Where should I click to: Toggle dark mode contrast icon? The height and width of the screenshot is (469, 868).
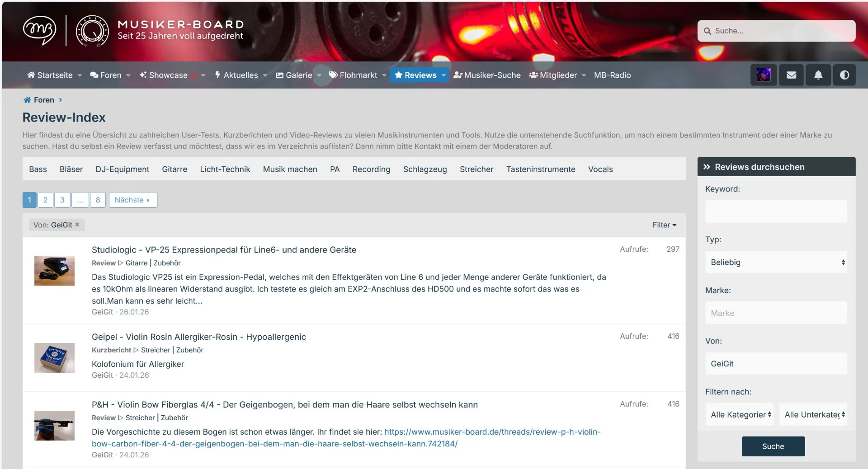(x=844, y=75)
